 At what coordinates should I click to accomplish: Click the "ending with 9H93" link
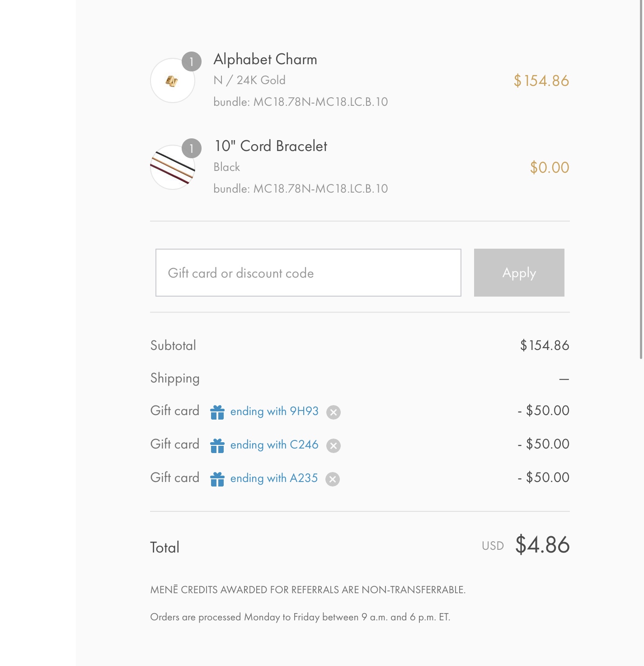274,411
